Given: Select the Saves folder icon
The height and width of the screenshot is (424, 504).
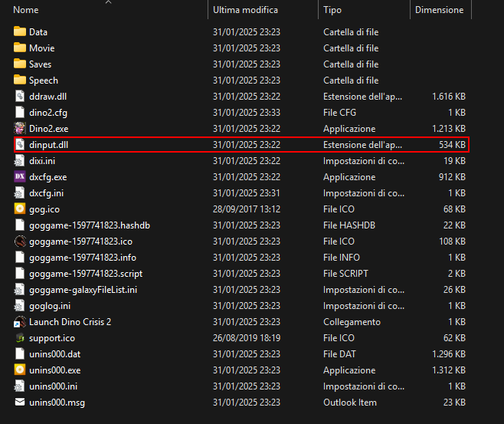Looking at the screenshot, I should (20, 64).
